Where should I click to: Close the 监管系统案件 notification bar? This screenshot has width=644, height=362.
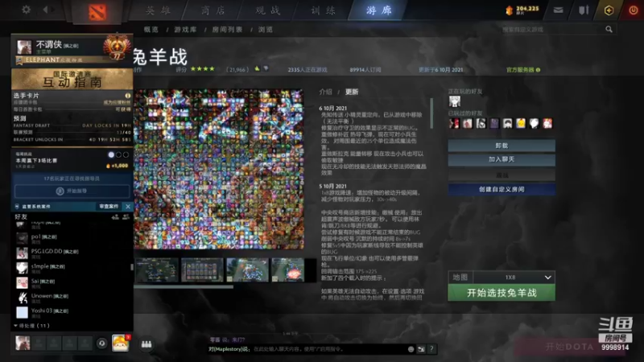coord(128,207)
